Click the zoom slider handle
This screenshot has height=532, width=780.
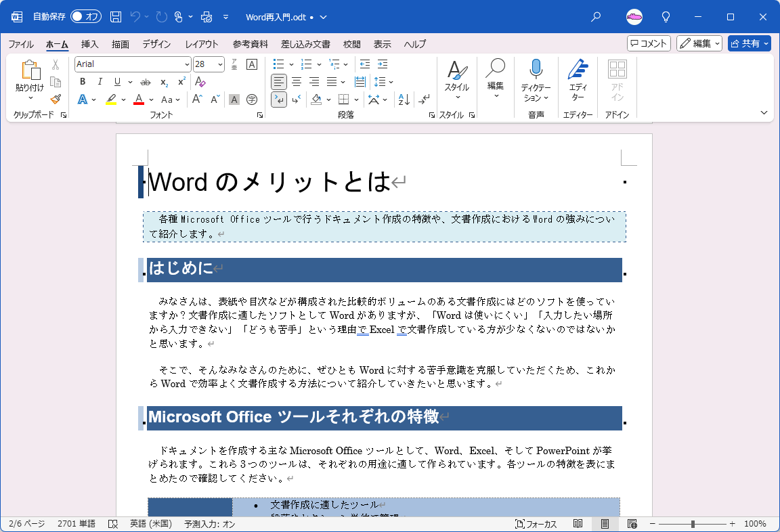point(693,524)
